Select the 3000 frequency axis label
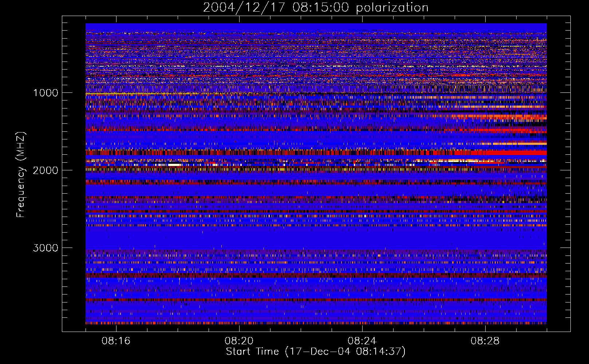 pos(46,248)
